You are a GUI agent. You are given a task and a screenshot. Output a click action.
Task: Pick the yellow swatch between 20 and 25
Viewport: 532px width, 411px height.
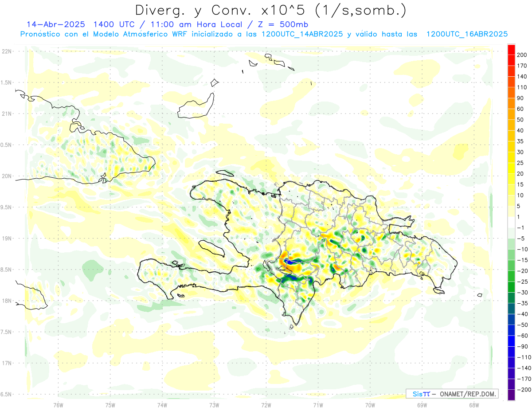point(511,168)
